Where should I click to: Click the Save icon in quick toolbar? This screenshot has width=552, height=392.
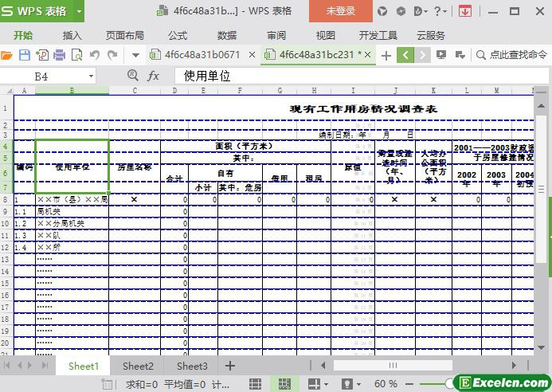[25, 55]
